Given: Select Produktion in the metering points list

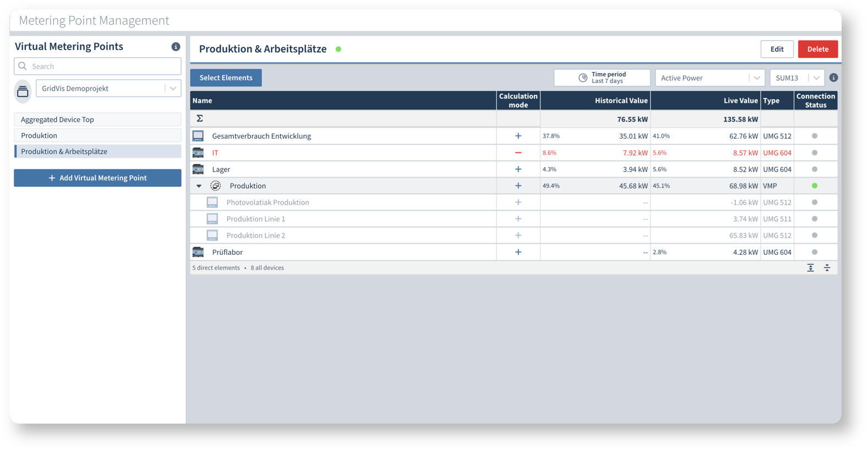Looking at the screenshot, I should point(97,135).
